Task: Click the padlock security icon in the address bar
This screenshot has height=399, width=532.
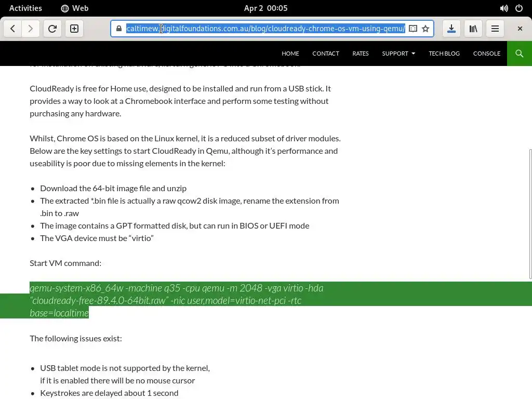Action: coord(119,29)
